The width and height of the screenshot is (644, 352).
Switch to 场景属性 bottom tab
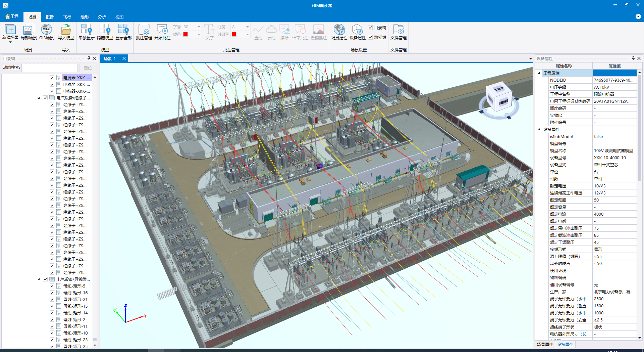pyautogui.click(x=545, y=345)
